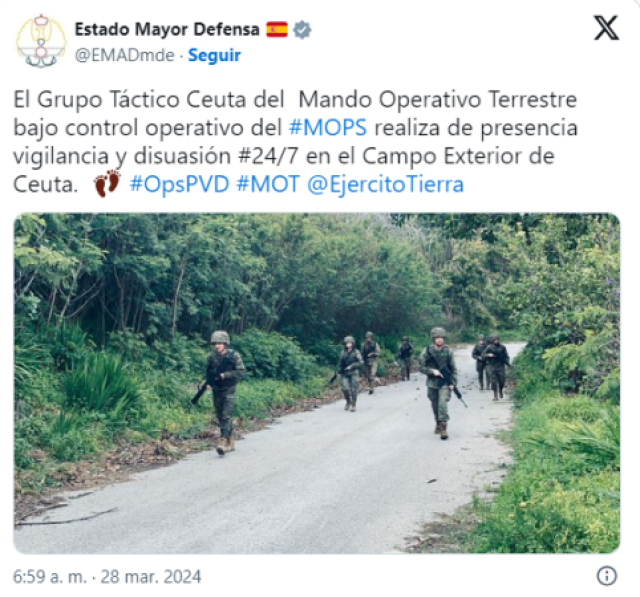Click the Spain flag emoji in the name
This screenshot has width=640, height=597.
(277, 29)
